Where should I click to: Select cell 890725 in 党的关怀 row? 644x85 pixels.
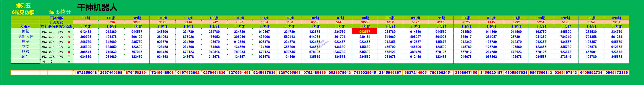coord(86,37)
